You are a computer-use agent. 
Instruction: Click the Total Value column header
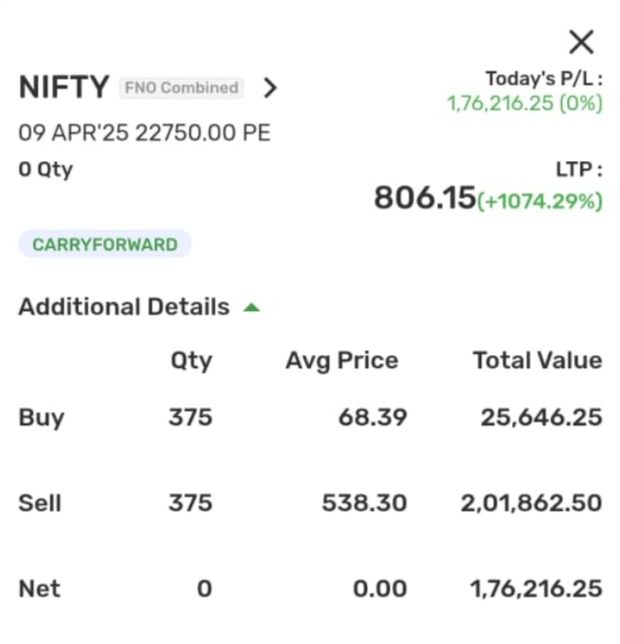537,361
